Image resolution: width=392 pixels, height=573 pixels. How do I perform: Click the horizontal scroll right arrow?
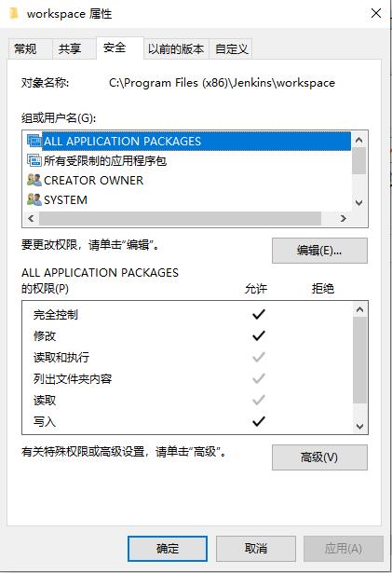pyautogui.click(x=343, y=219)
